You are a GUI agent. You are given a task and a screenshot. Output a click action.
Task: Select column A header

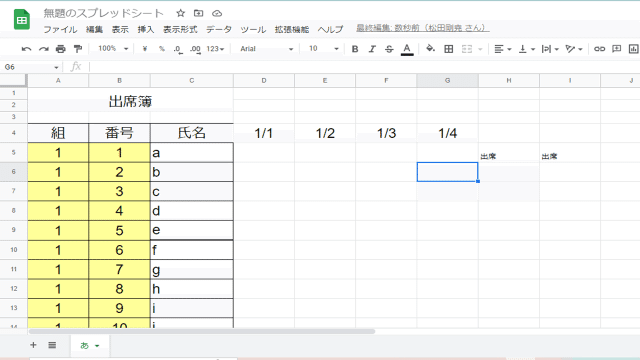58,81
